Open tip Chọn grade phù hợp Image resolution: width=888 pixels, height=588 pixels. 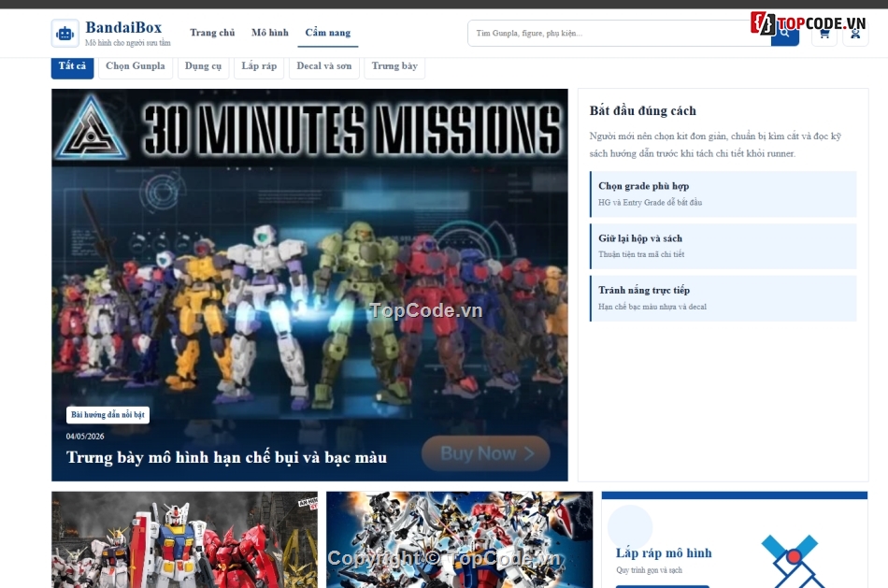tap(723, 194)
